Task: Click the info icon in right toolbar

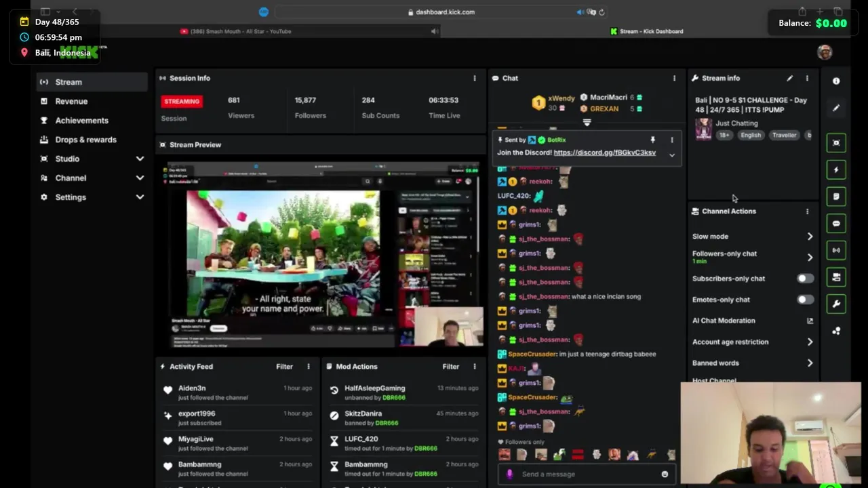Action: point(836,81)
